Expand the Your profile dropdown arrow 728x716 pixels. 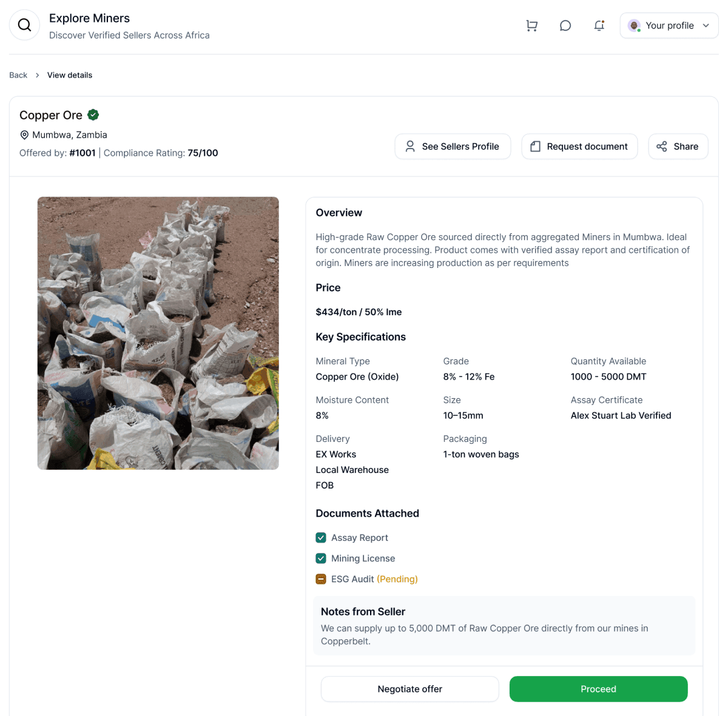coord(706,25)
